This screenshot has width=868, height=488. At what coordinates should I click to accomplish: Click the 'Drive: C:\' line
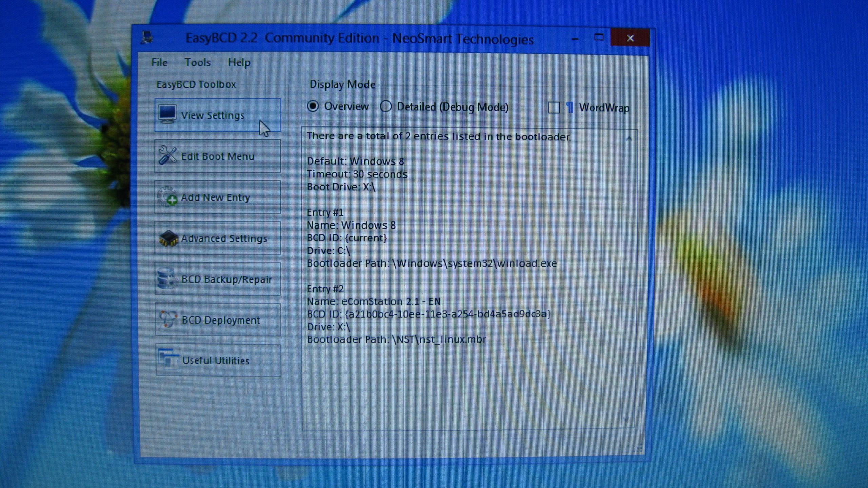click(328, 251)
